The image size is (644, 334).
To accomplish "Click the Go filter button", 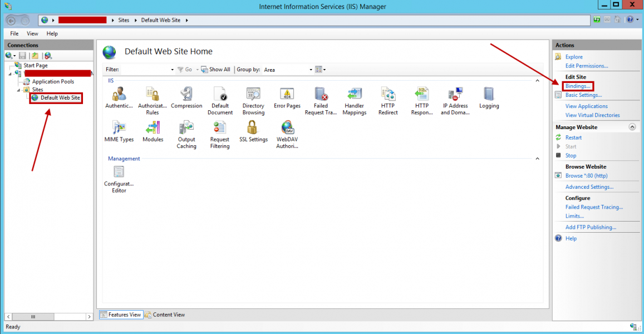I will point(185,70).
